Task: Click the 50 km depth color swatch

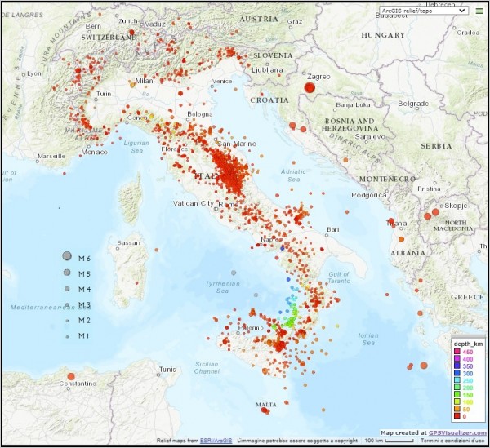Action: click(457, 410)
